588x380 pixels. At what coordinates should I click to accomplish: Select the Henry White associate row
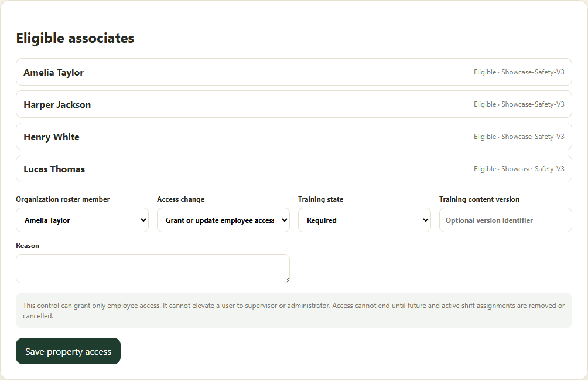[294, 137]
